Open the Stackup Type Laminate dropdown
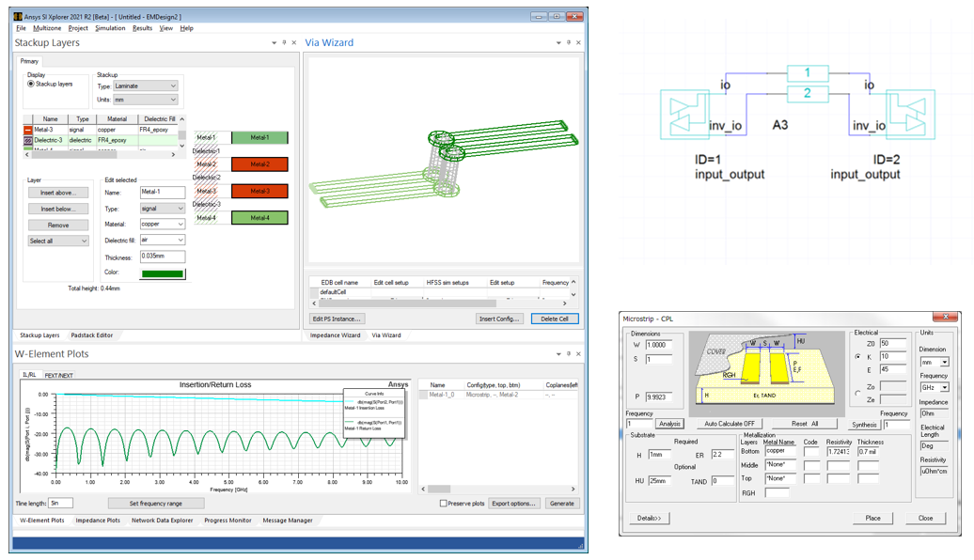The height and width of the screenshot is (560, 974). click(146, 86)
